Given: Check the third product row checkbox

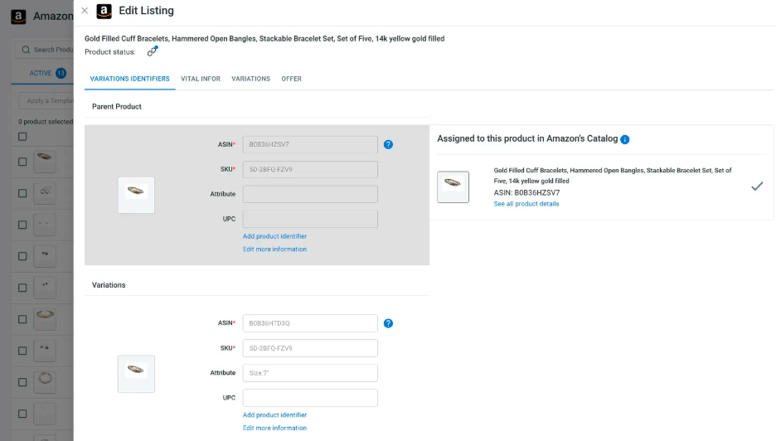Looking at the screenshot, I should click(22, 225).
